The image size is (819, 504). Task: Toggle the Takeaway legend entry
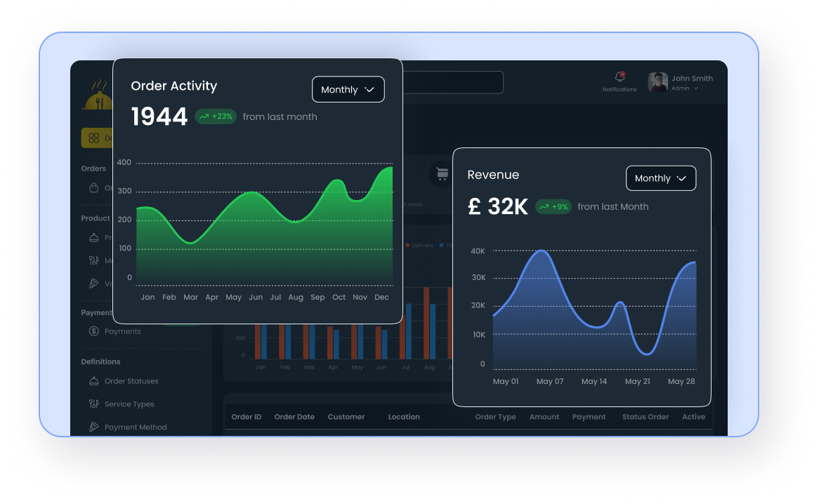[x=442, y=245]
